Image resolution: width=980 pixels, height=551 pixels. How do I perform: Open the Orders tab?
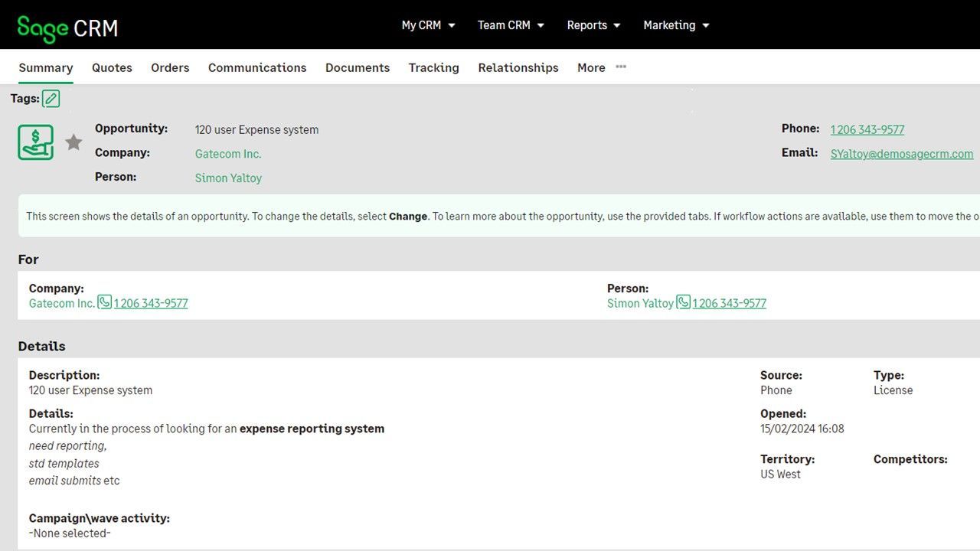click(x=170, y=67)
